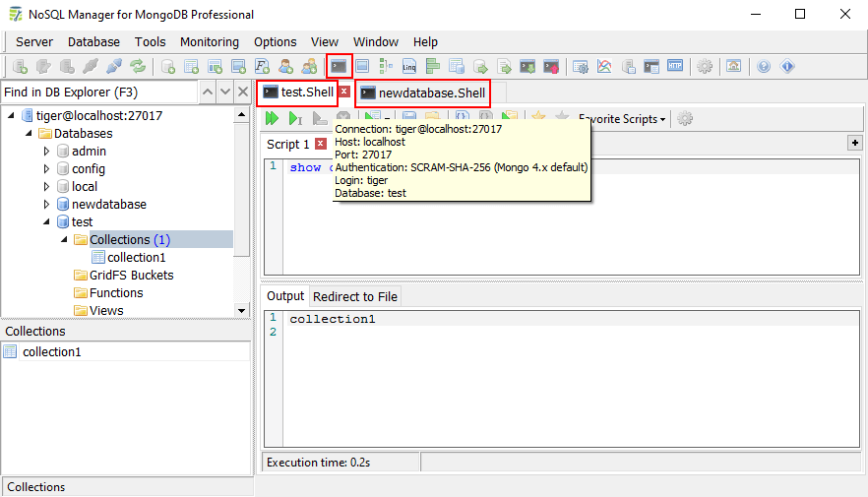
Task: Find next match with down arrow button
Action: pos(224,92)
